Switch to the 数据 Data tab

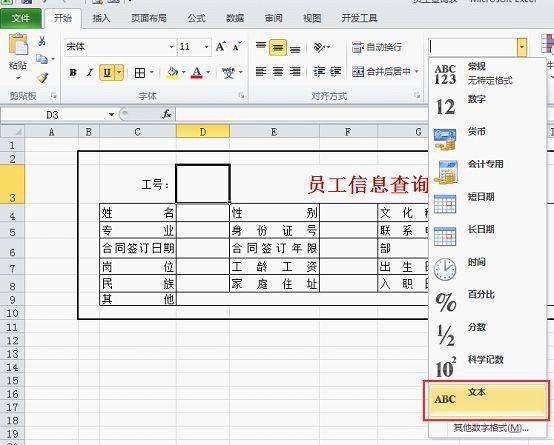coord(235,18)
